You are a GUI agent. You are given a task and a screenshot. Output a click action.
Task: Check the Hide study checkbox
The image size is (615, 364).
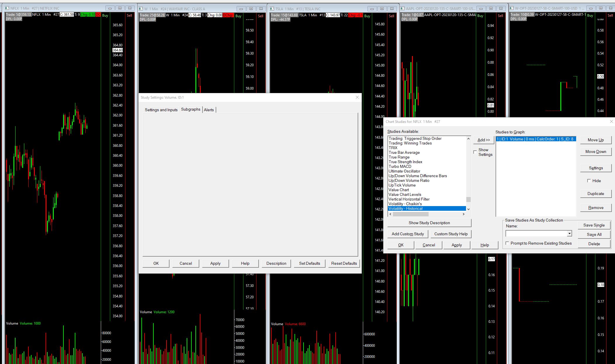click(x=589, y=181)
